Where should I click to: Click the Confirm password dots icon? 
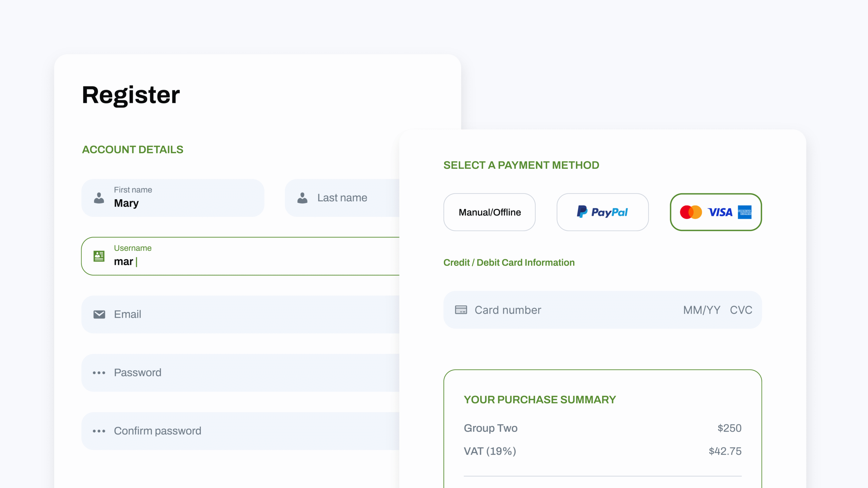tap(99, 431)
